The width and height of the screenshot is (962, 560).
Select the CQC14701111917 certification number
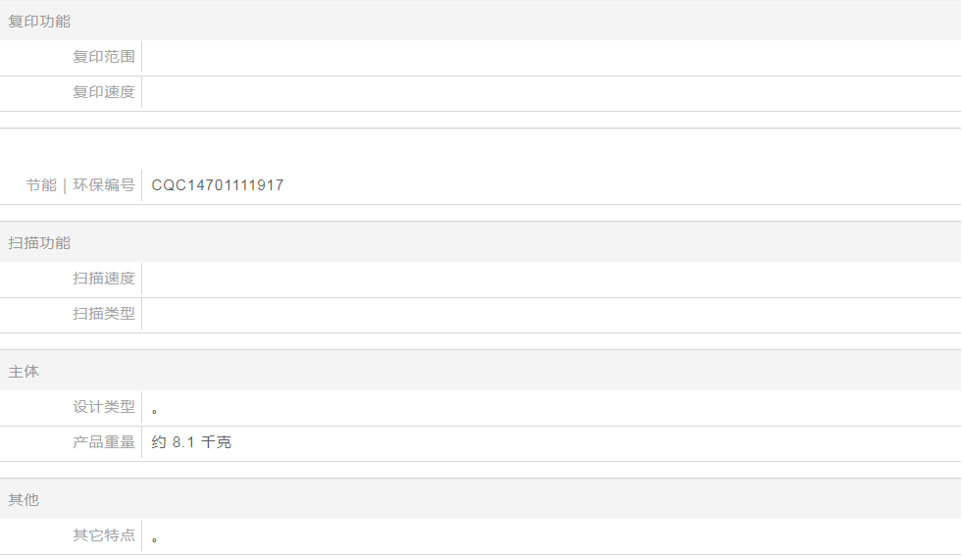218,184
